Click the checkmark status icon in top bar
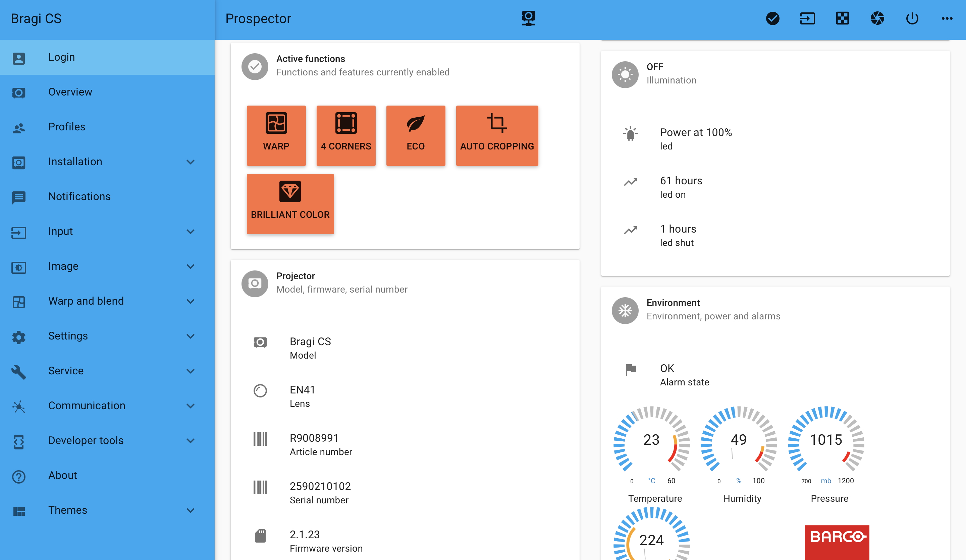Viewport: 966px width, 560px height. (772, 18)
